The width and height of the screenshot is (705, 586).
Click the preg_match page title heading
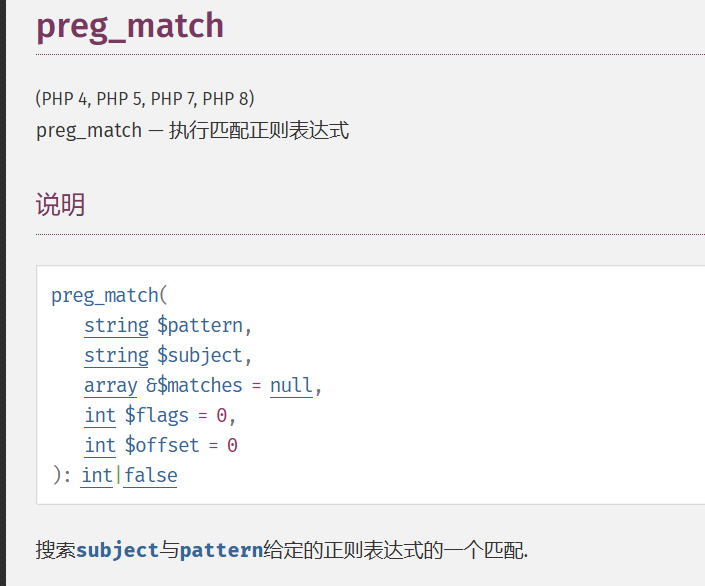[130, 25]
